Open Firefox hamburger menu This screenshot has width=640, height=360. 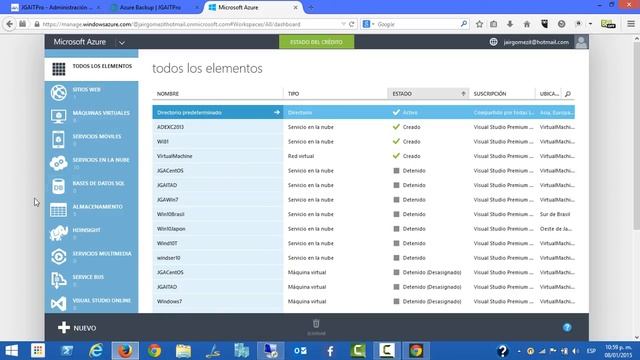[x=631, y=24]
